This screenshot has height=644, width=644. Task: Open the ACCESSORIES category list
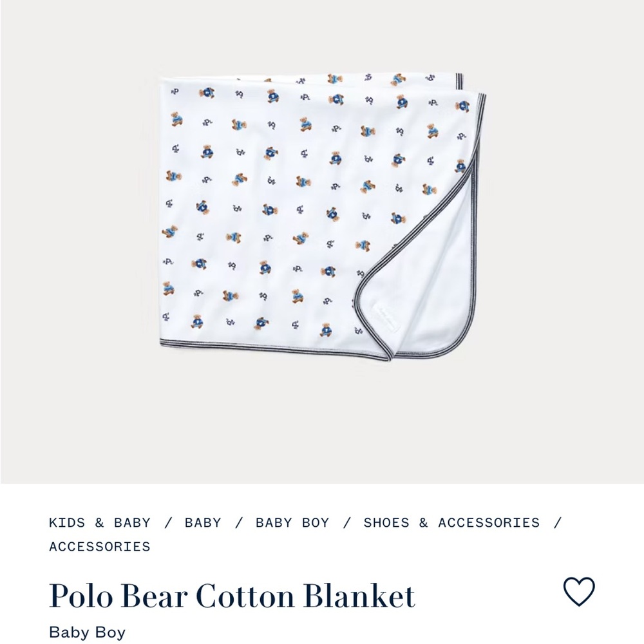(x=99, y=545)
